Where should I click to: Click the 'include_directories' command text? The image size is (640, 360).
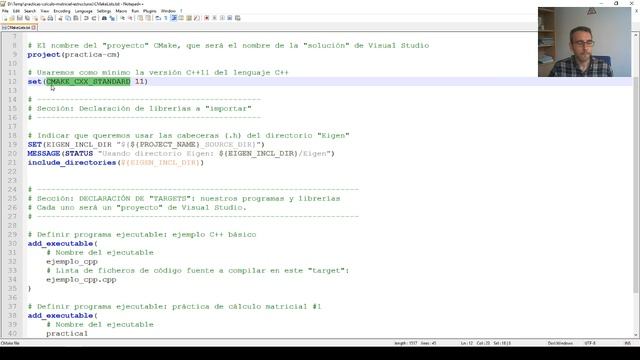point(72,162)
